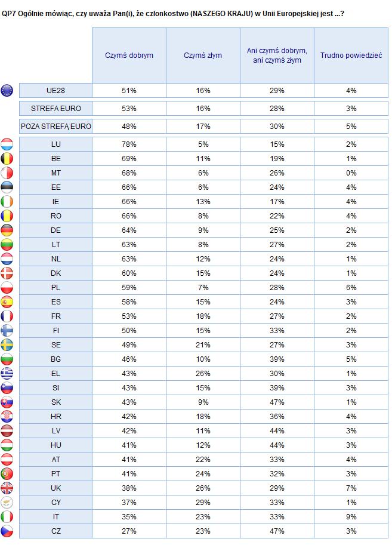Click the 'Trudno powiedzieć' column header

(x=351, y=56)
